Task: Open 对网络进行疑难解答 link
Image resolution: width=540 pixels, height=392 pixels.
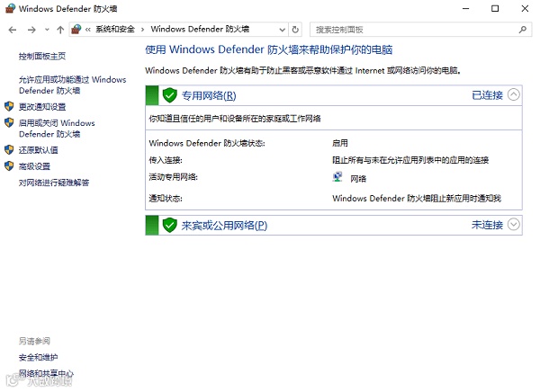Action: (54, 183)
